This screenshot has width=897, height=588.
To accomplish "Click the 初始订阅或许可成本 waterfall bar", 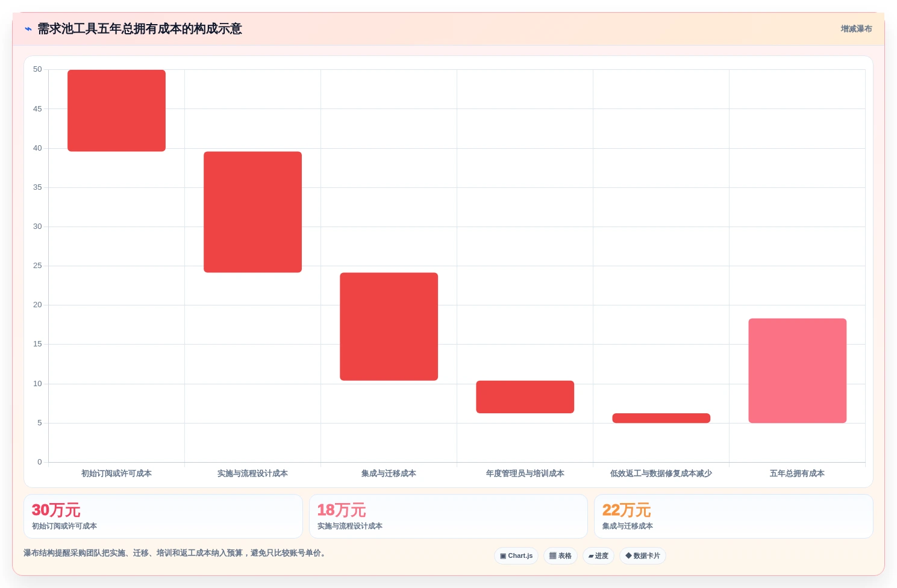I will (x=116, y=111).
